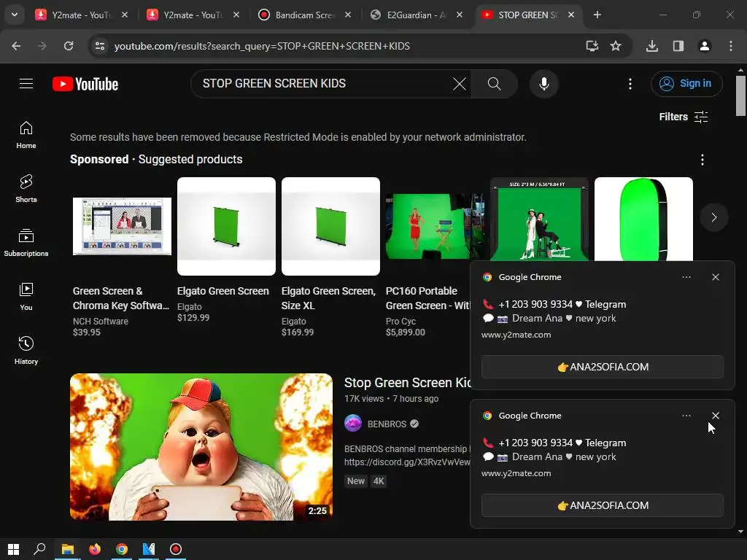Open Windows taskbar search
The image size is (747, 560).
click(x=39, y=549)
